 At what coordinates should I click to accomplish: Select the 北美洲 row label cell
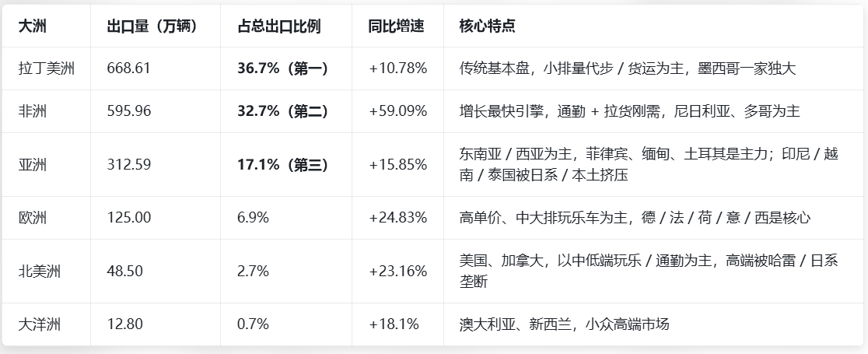pyautogui.click(x=40, y=272)
